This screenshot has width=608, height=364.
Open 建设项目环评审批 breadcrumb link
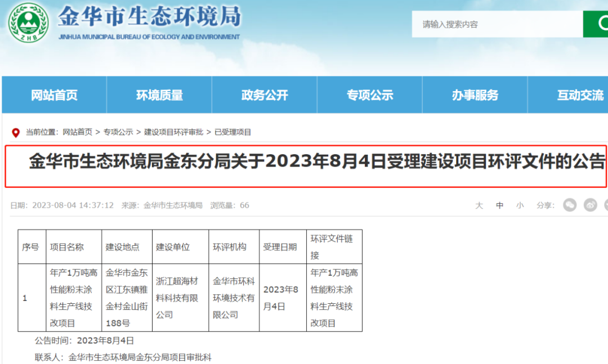pos(173,132)
